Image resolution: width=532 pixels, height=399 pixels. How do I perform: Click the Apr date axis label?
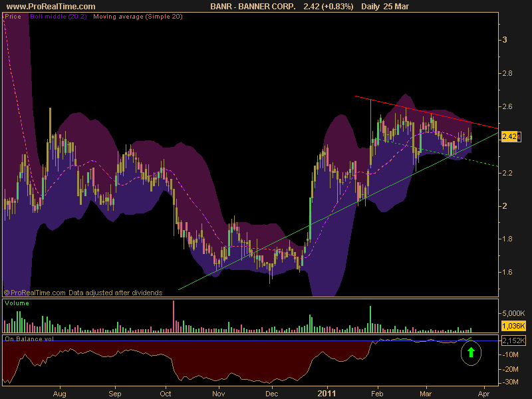pyautogui.click(x=483, y=394)
